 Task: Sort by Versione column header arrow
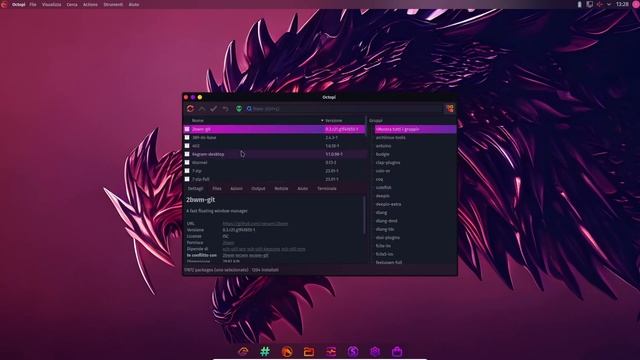tap(322, 120)
